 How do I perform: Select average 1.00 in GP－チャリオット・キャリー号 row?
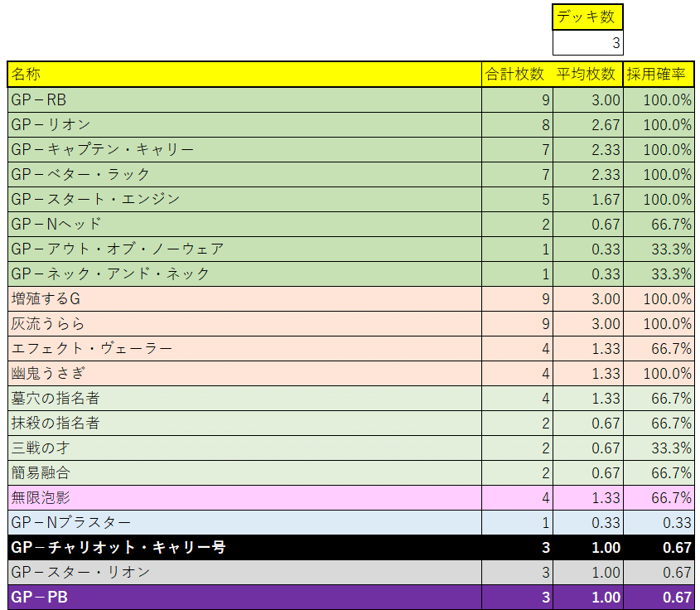click(588, 548)
